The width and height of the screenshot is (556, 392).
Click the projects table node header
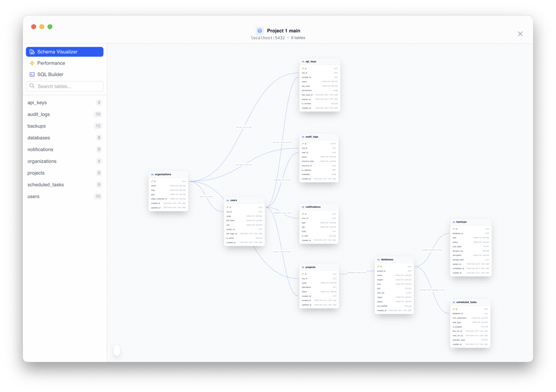point(319,267)
